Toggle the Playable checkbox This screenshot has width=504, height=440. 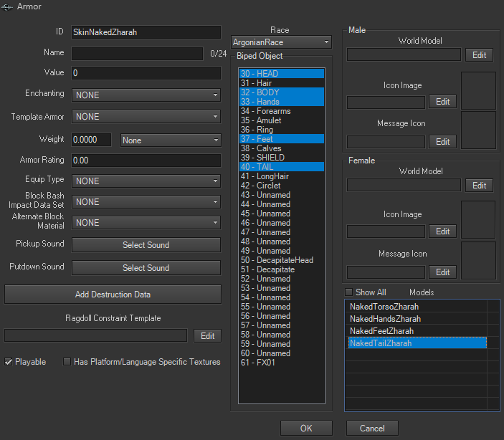[9, 362]
